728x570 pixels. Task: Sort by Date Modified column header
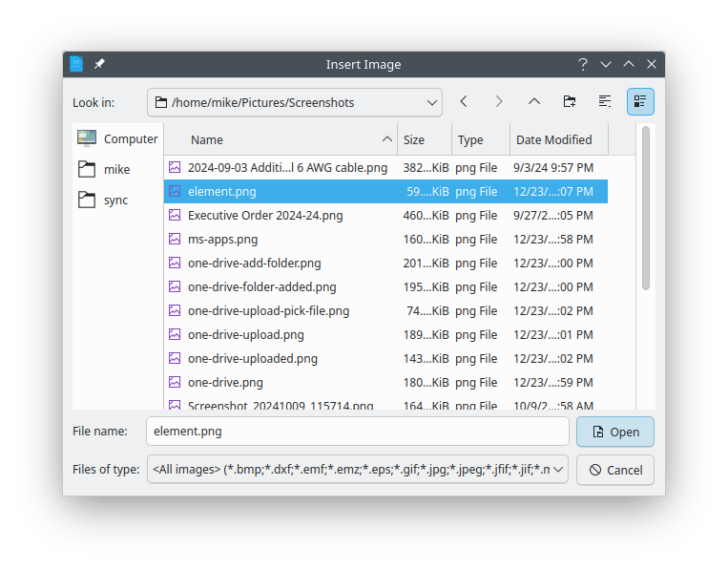[x=559, y=139]
